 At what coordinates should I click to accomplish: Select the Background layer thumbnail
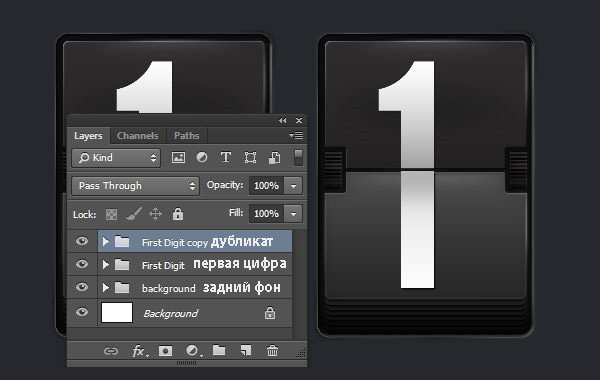pos(117,313)
